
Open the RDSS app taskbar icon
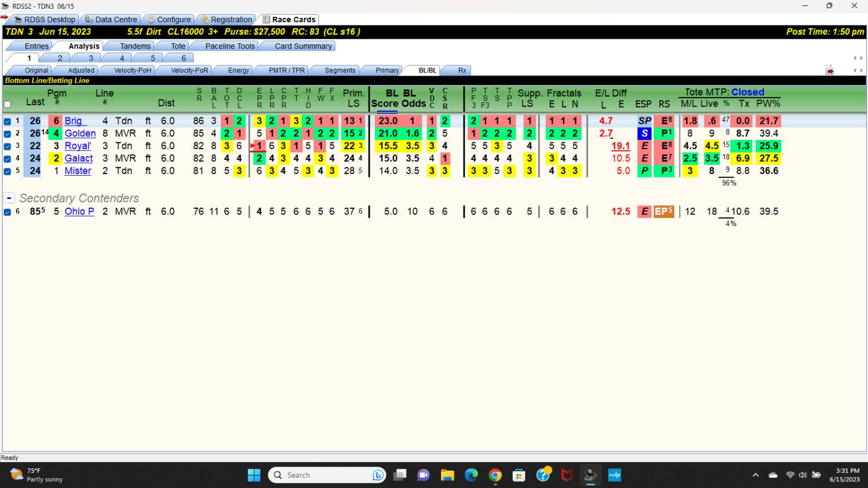point(590,475)
